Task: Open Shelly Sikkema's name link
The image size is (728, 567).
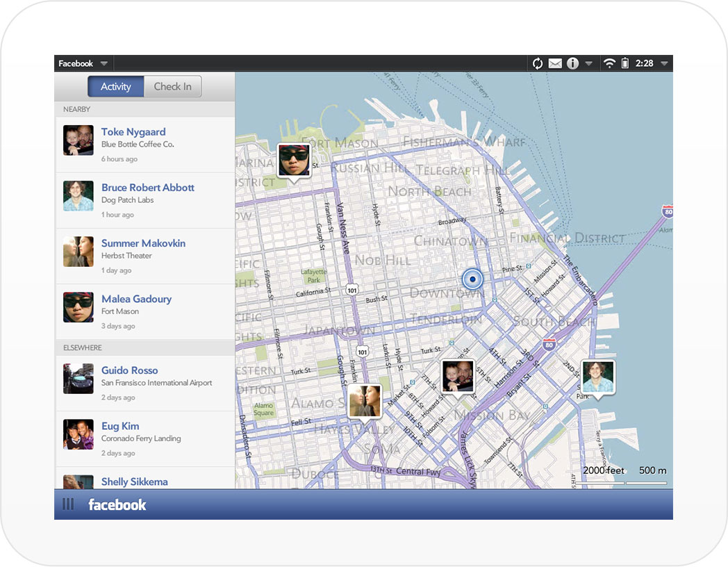Action: (134, 482)
